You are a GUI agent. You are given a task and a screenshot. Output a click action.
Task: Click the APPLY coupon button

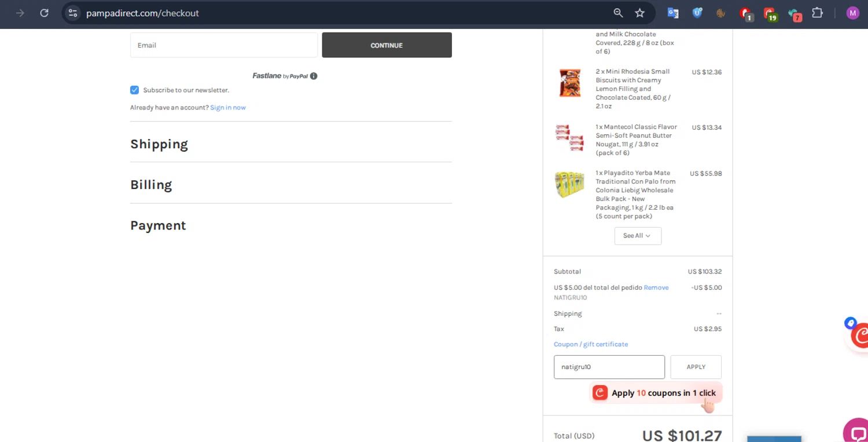696,367
